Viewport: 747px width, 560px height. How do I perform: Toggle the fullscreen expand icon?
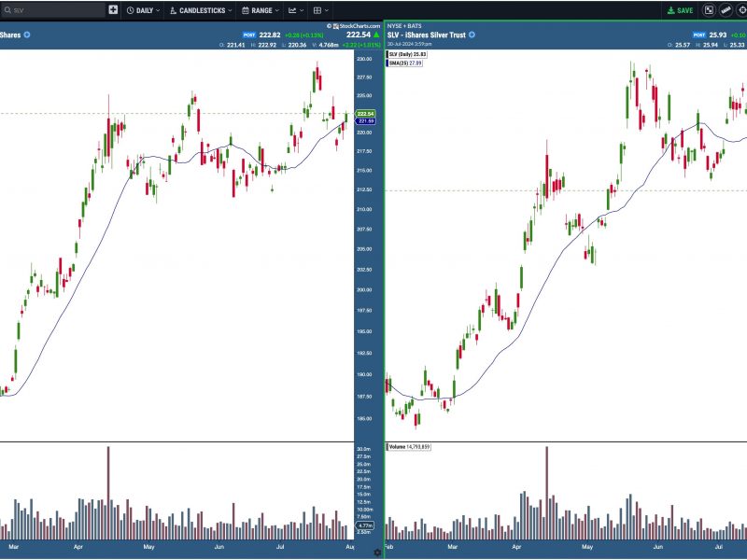pos(709,10)
